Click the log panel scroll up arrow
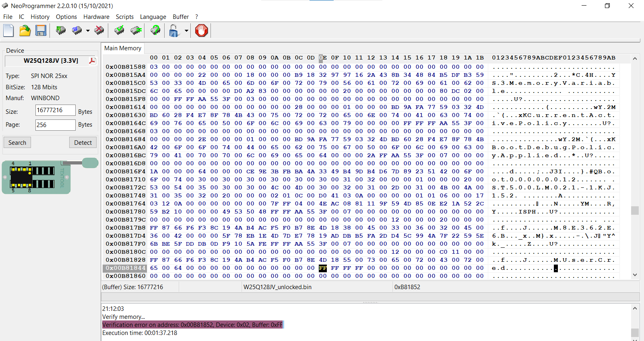 pyautogui.click(x=635, y=308)
